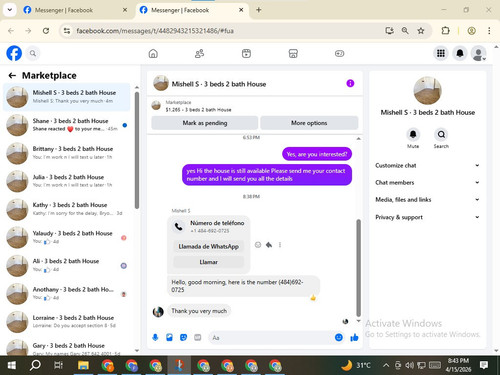Open the Ali conversation
Image resolution: width=500 pixels, height=375 pixels.
pos(67,265)
